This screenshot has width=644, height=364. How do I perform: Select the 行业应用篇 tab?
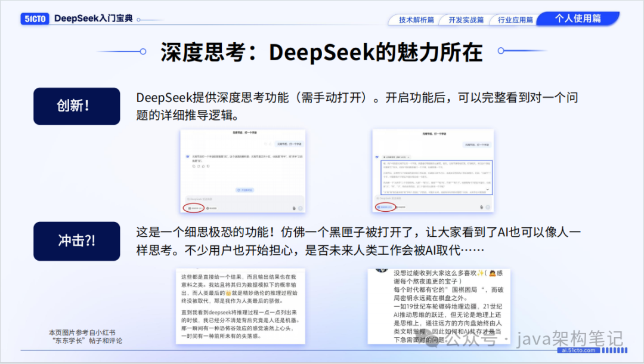pyautogui.click(x=515, y=20)
